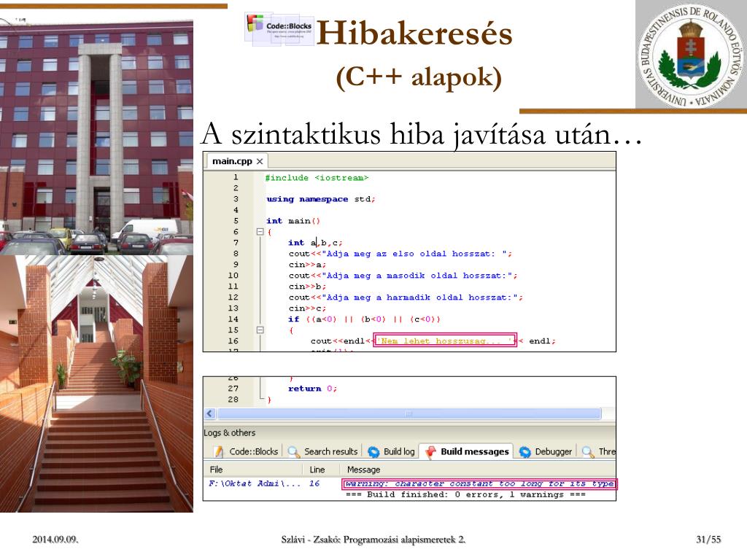This screenshot has height=560, width=747.
Task: Collapse the fold marker at line 15
Action: tap(260, 330)
